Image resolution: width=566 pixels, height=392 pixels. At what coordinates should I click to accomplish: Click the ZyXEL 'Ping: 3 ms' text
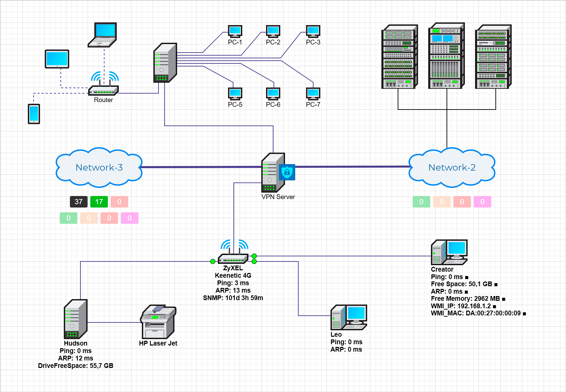click(x=233, y=283)
